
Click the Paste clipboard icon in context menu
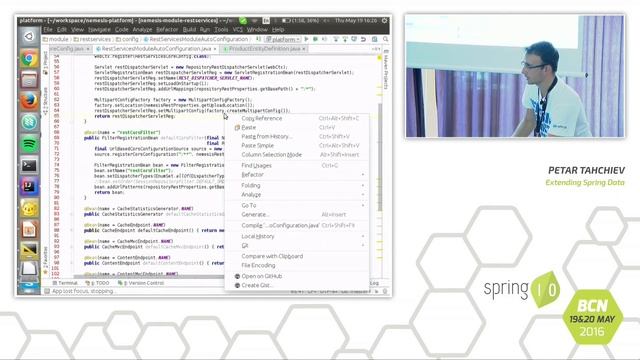237,127
